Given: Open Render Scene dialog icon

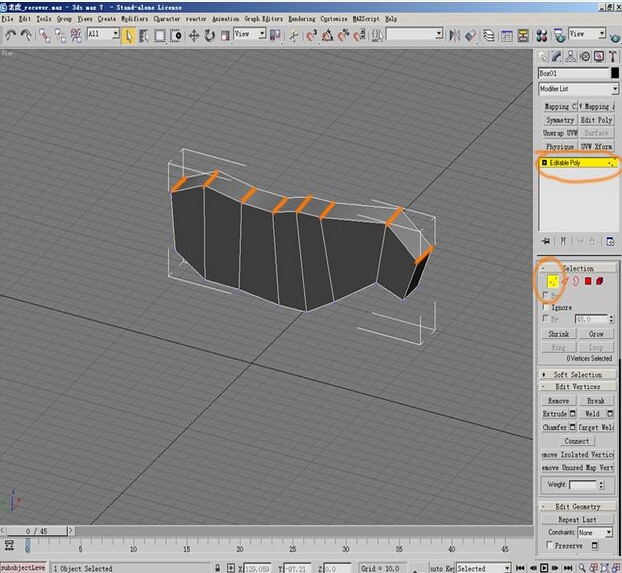Looking at the screenshot, I should pos(560,36).
